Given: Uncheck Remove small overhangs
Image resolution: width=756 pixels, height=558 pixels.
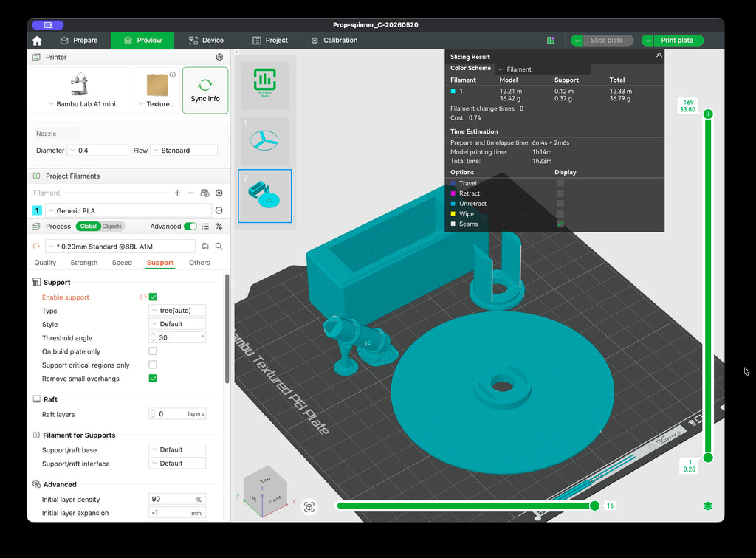Looking at the screenshot, I should (153, 378).
